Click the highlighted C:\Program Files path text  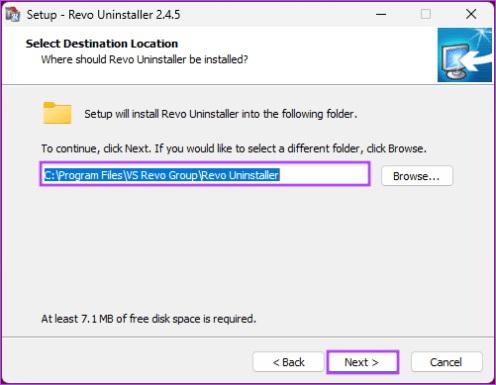(162, 175)
